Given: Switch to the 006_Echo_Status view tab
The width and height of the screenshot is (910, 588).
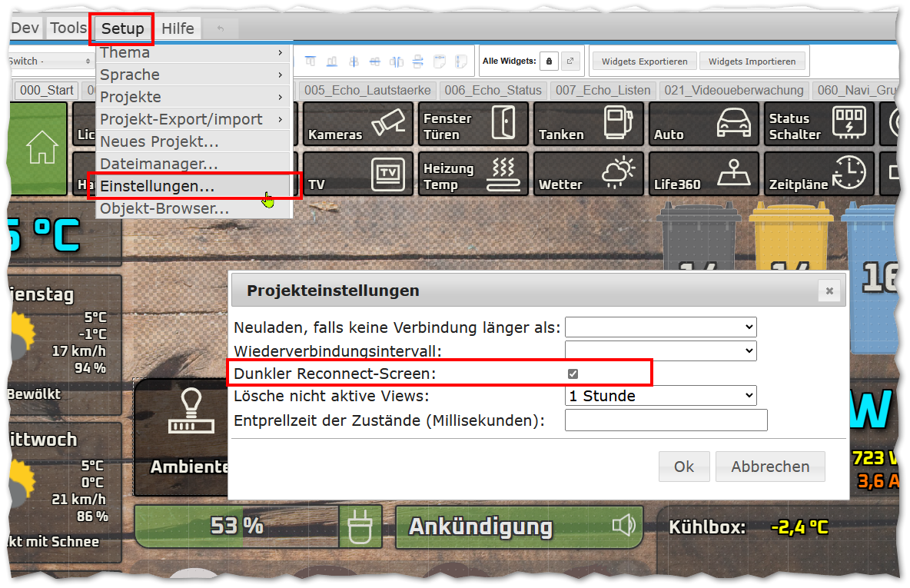Looking at the screenshot, I should (x=493, y=91).
